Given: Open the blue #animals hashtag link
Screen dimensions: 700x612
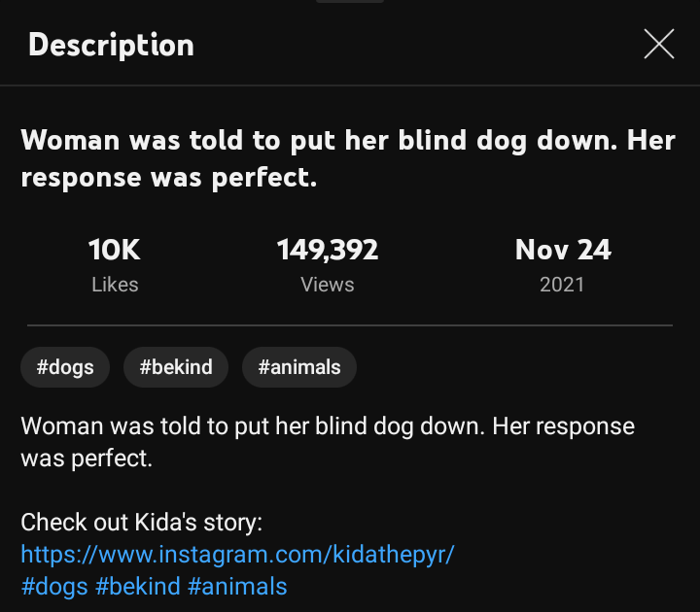Looking at the screenshot, I should pyautogui.click(x=237, y=587).
